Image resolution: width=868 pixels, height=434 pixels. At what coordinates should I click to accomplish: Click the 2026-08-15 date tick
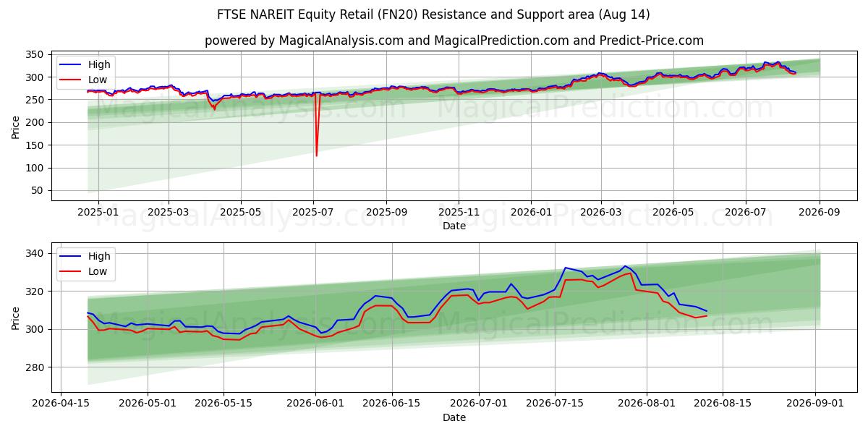[x=723, y=404]
